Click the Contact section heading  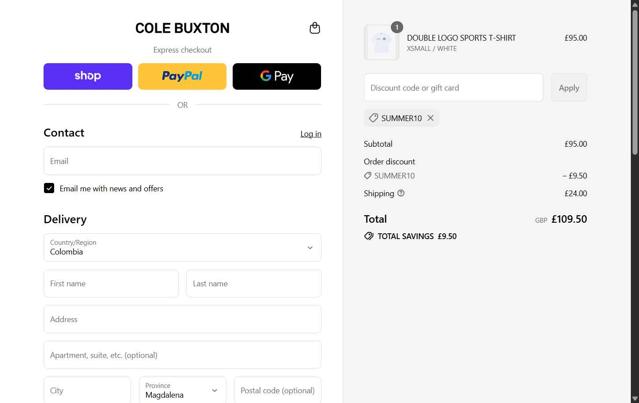tap(64, 133)
